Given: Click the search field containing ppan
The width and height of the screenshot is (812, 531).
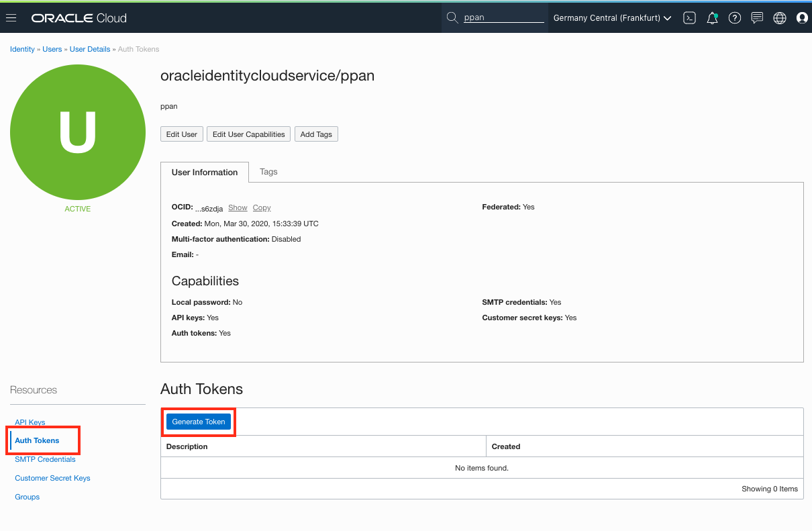Looking at the screenshot, I should [x=503, y=18].
